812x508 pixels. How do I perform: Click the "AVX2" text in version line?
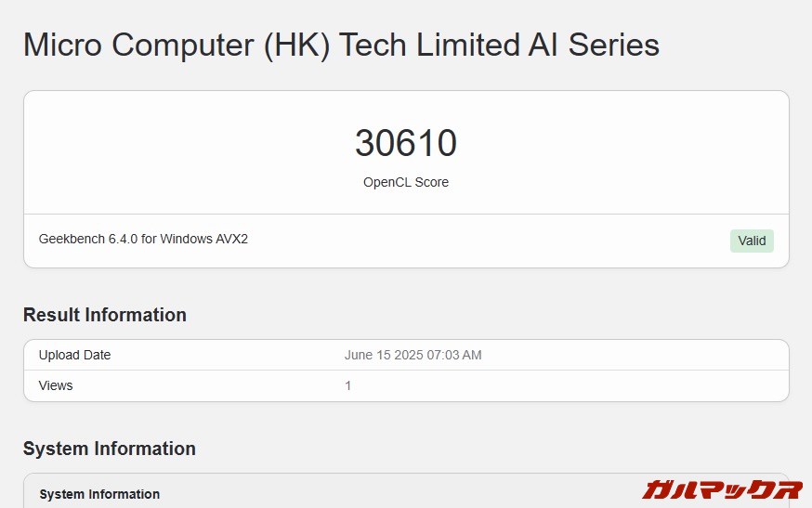tap(232, 239)
